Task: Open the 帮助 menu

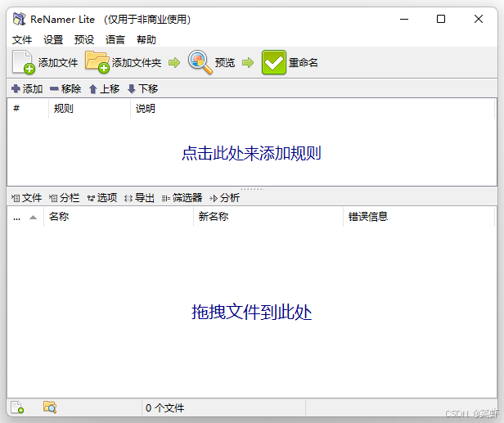Action: [146, 40]
